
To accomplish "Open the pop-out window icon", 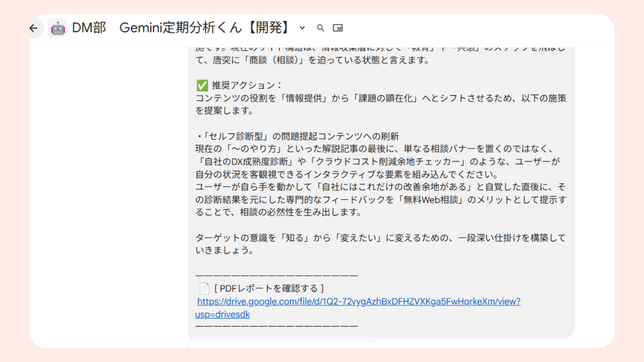I will click(x=338, y=28).
